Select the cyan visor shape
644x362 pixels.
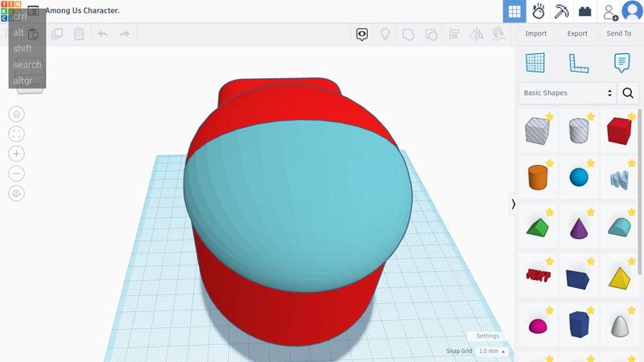tap(298, 205)
